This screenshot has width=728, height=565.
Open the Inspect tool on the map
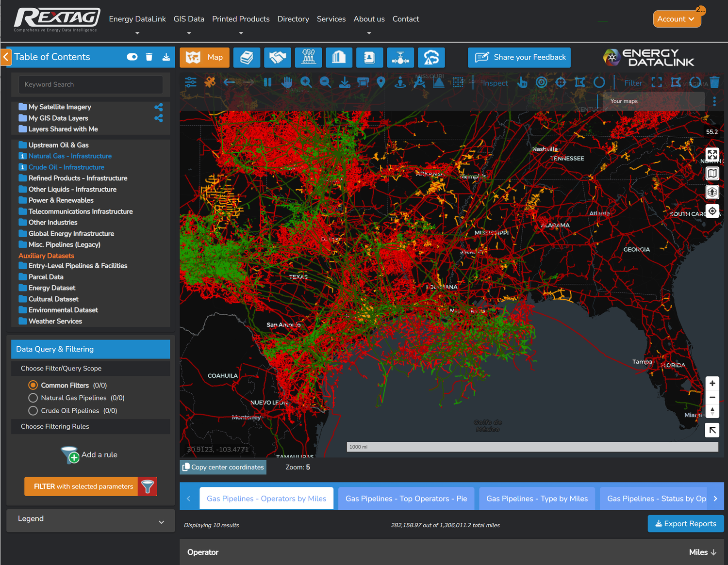point(495,82)
